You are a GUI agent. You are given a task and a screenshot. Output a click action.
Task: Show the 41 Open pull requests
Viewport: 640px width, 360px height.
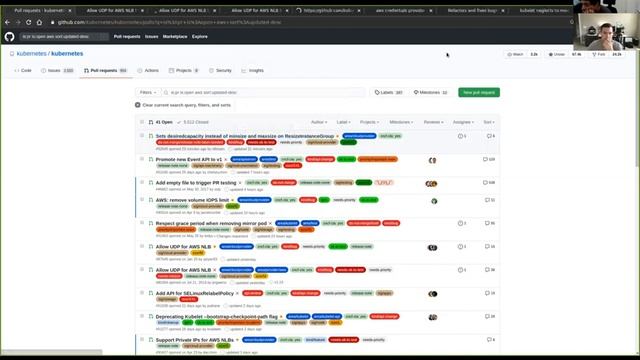point(160,122)
